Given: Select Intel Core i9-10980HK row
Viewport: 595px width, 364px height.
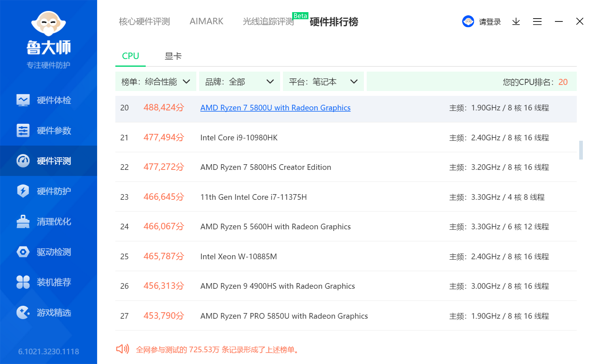Looking at the screenshot, I should tap(346, 138).
